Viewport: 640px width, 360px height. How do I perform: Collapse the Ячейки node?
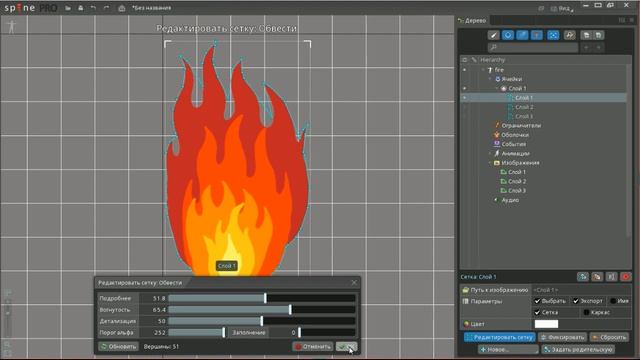tap(490, 79)
